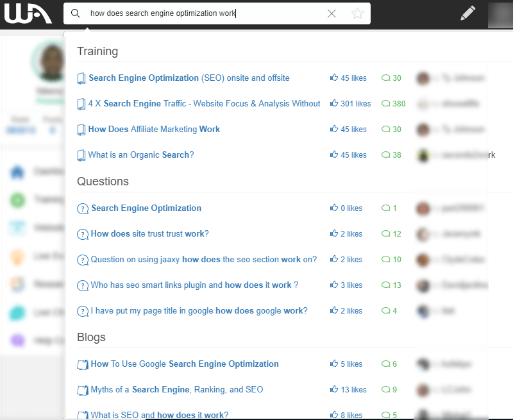Click comment bubble showing 380
This screenshot has width=513, height=420.
point(386,103)
